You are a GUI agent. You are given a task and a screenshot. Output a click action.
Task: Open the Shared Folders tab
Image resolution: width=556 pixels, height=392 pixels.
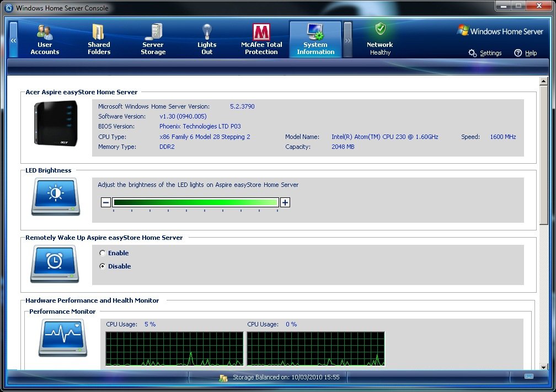click(x=99, y=39)
